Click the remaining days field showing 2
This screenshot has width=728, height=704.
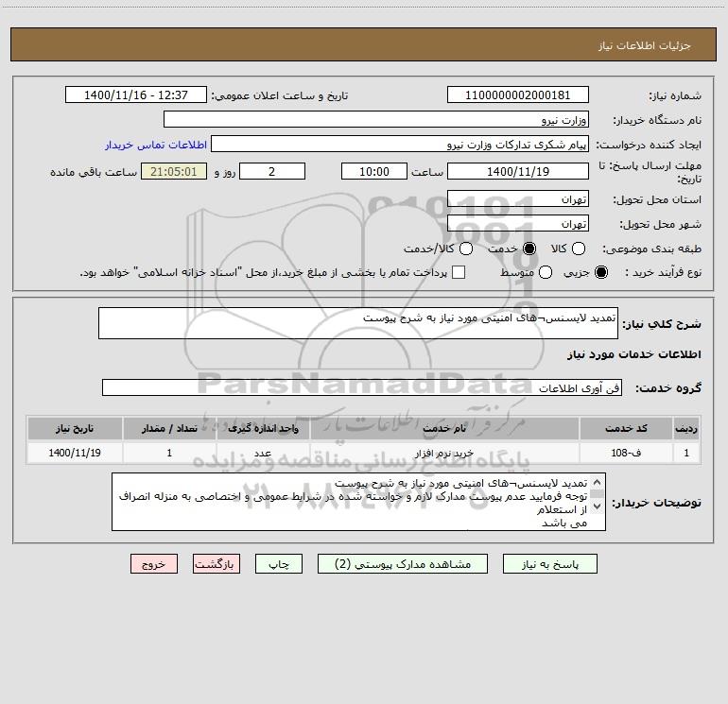pyautogui.click(x=272, y=171)
